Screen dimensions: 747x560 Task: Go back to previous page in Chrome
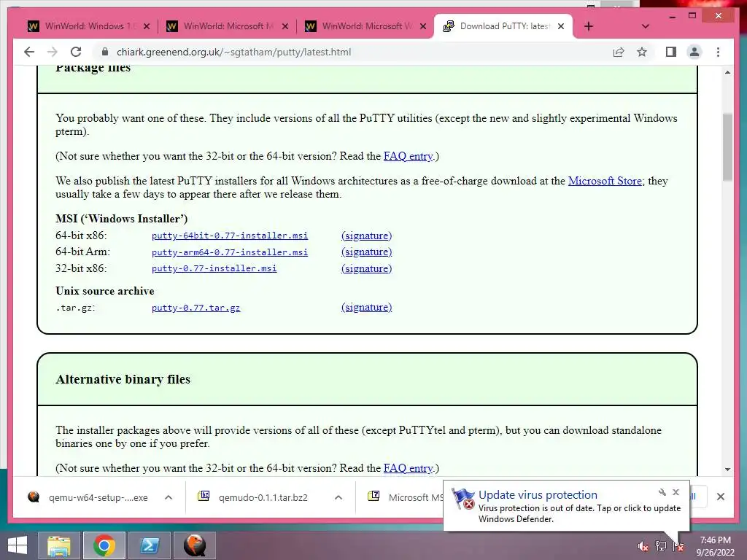click(29, 52)
